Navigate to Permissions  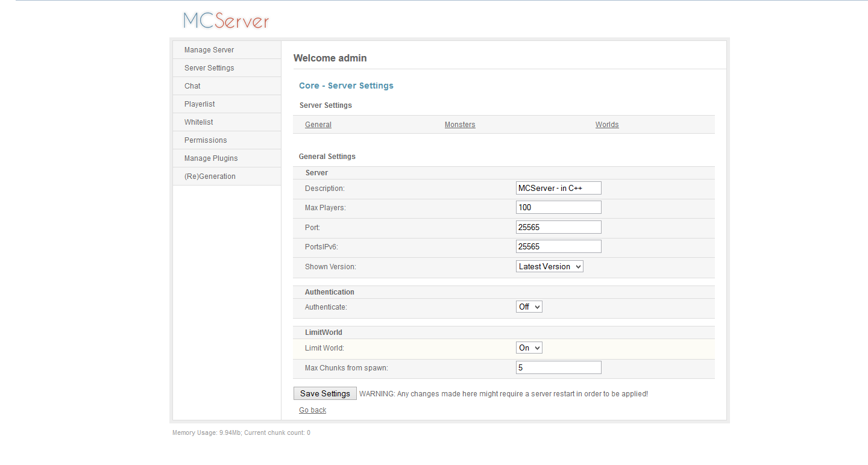pyautogui.click(x=206, y=140)
